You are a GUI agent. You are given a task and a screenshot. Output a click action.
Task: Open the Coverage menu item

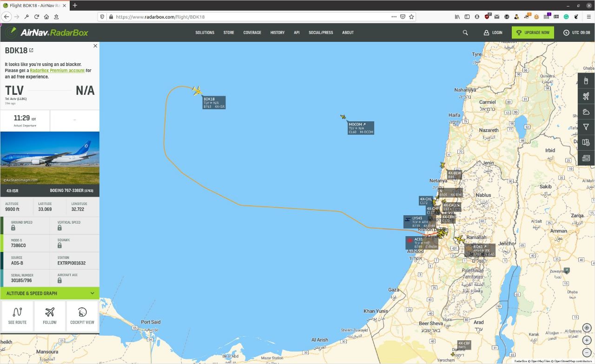252,33
